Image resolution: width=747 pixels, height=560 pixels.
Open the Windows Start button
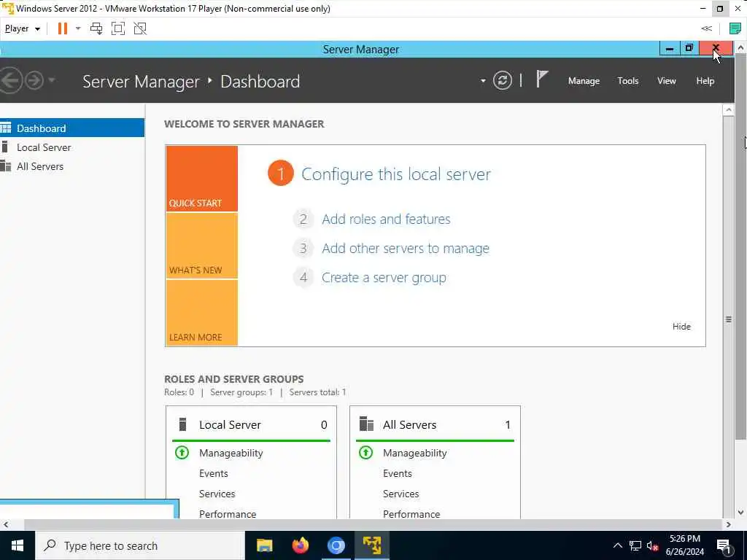tap(18, 545)
